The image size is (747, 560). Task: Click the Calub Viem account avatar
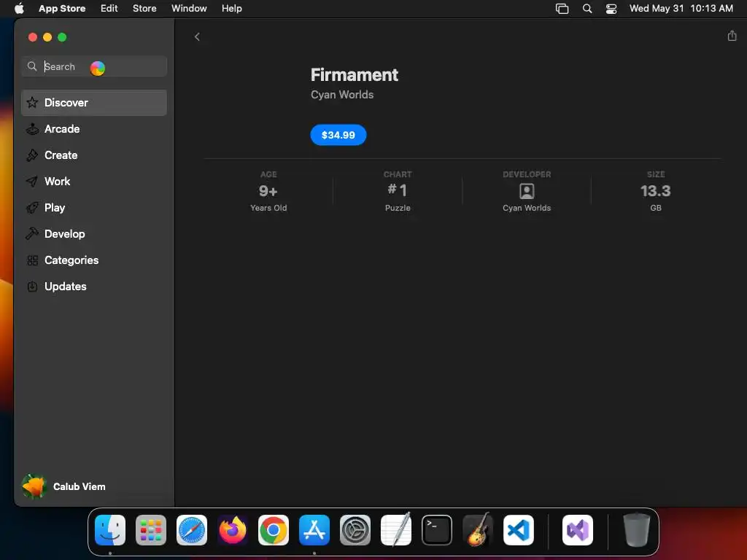coord(34,486)
